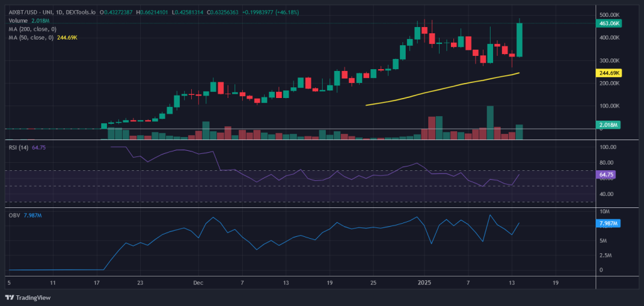Image resolution: width=644 pixels, height=306 pixels.
Task: Click the Volume 2.018M legend entry
Action: (30, 21)
